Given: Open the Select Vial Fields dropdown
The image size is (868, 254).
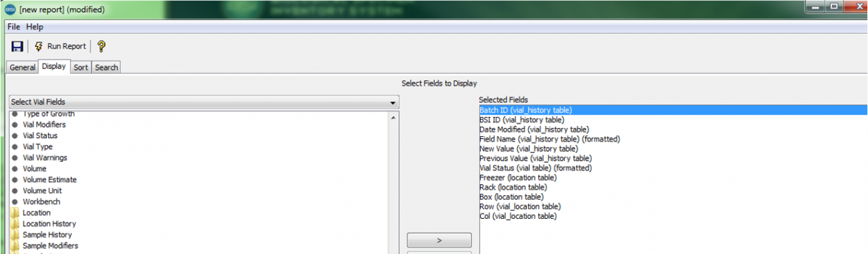Looking at the screenshot, I should click(x=203, y=102).
